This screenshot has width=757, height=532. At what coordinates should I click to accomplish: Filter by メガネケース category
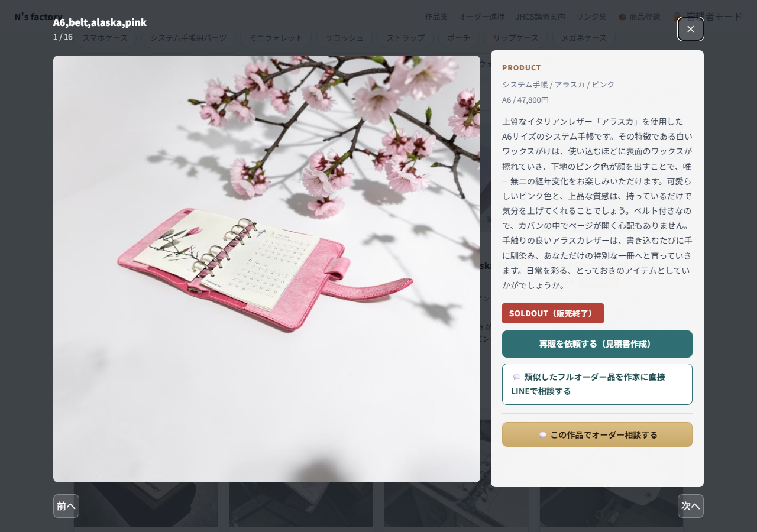point(584,38)
